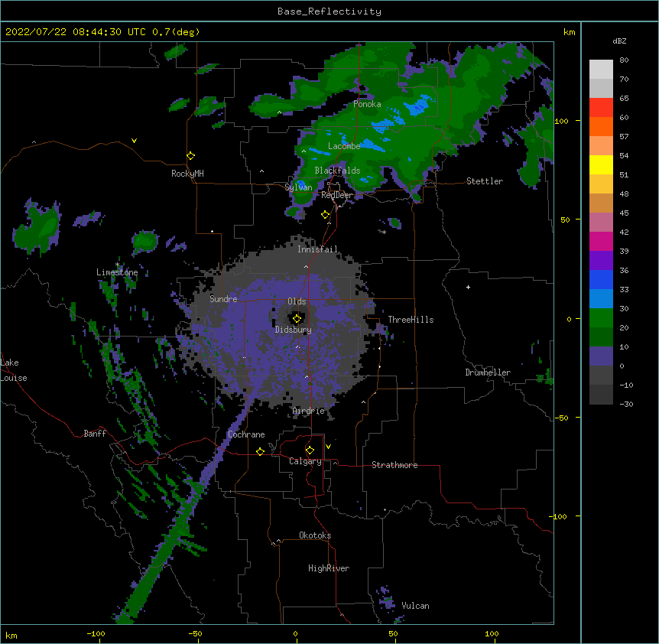Click the RockyMH label
This screenshot has width=659, height=644.
click(187, 174)
